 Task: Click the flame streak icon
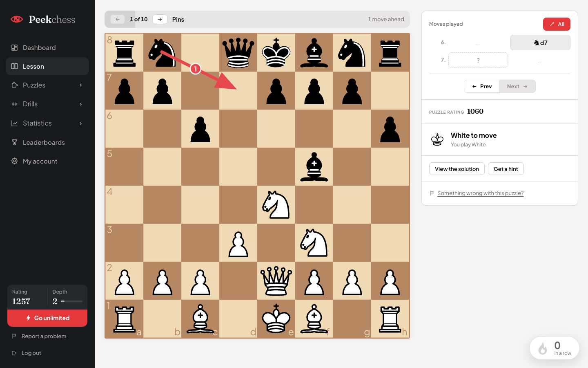[x=543, y=348]
